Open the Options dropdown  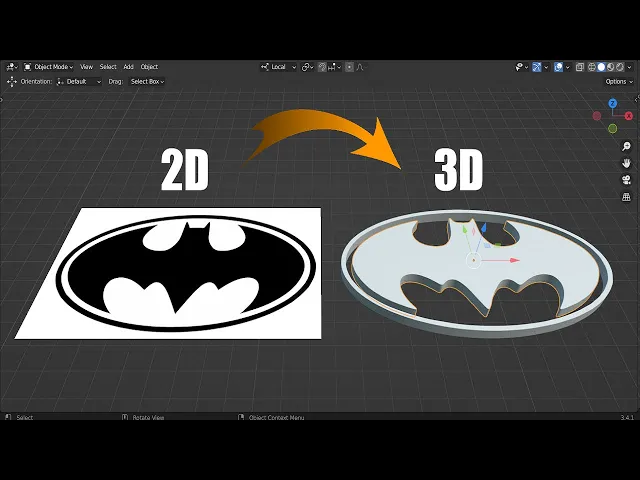coord(619,82)
